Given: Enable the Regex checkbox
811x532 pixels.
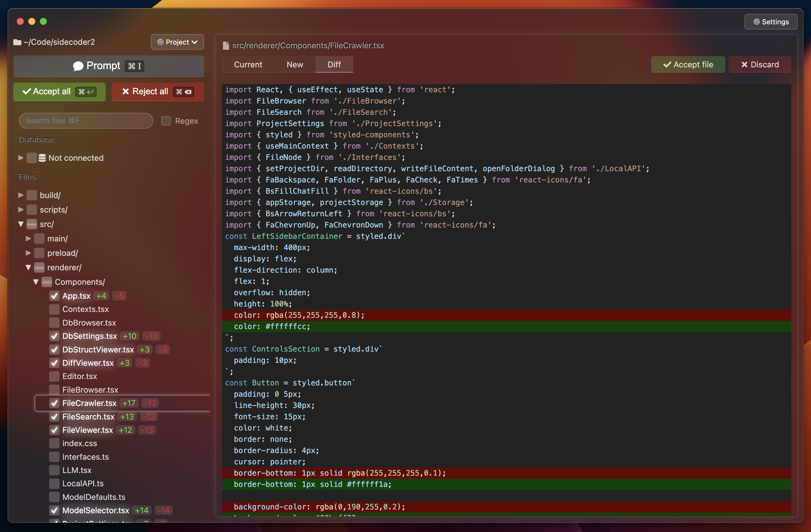Looking at the screenshot, I should pyautogui.click(x=166, y=121).
